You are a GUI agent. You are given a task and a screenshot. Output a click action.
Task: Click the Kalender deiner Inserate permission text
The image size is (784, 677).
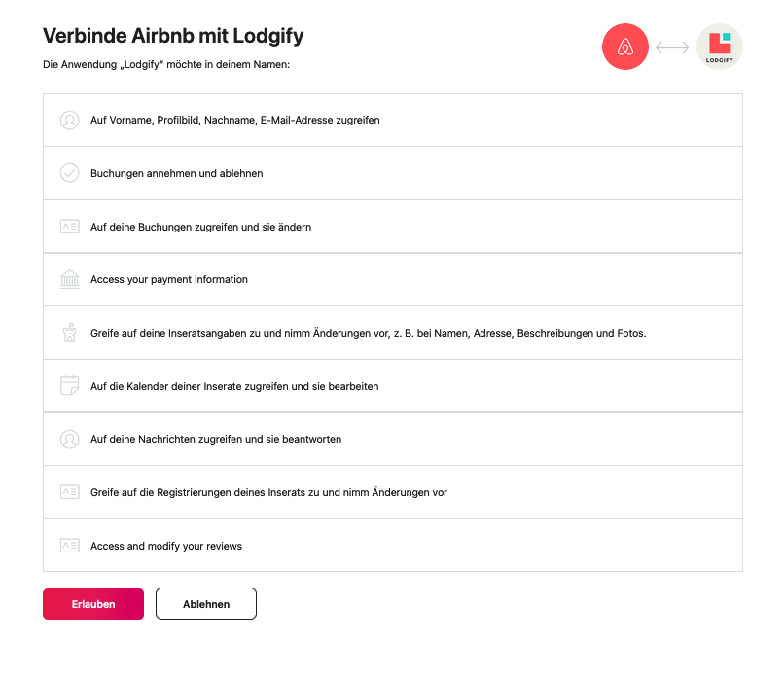point(234,386)
